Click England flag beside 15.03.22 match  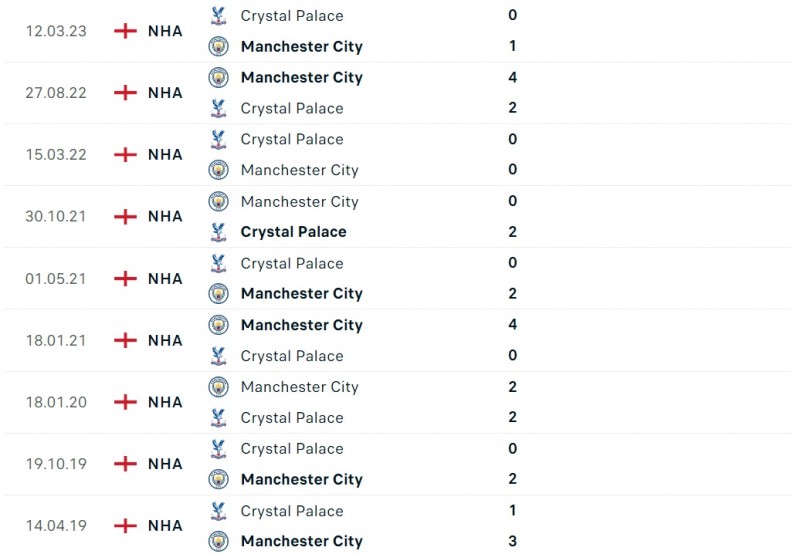coord(125,154)
